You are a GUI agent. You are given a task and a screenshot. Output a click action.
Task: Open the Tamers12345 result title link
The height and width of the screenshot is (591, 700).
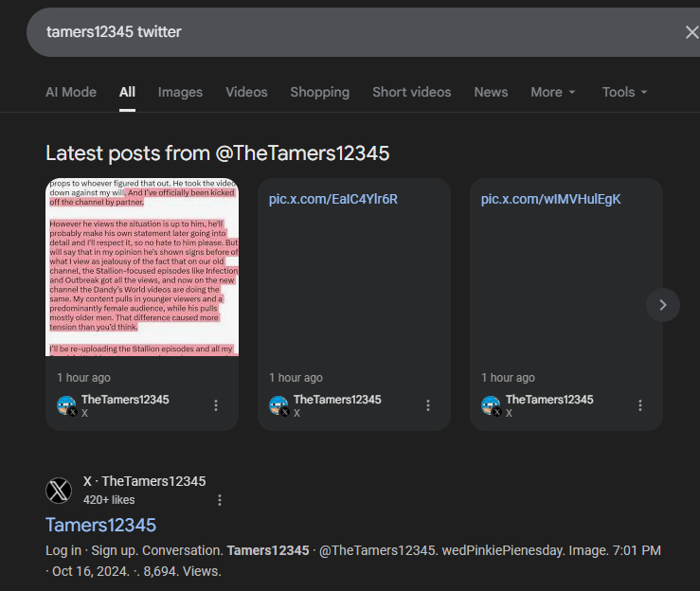[101, 525]
